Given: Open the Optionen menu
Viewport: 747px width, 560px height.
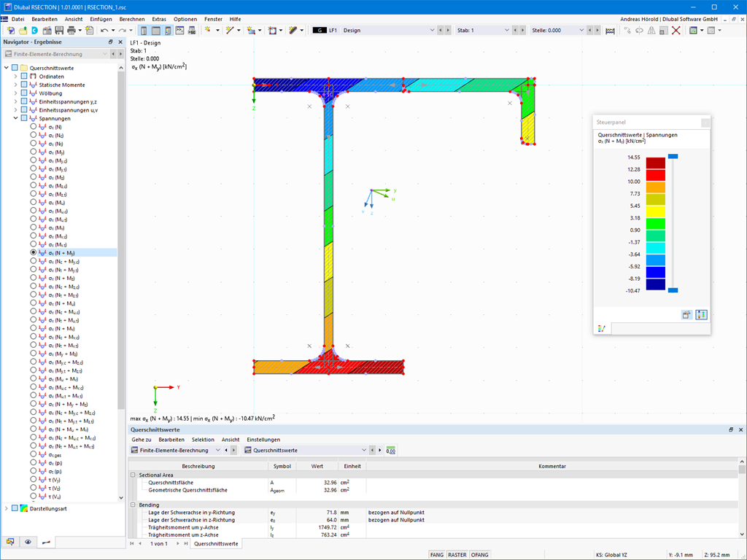Looking at the screenshot, I should pyautogui.click(x=185, y=19).
